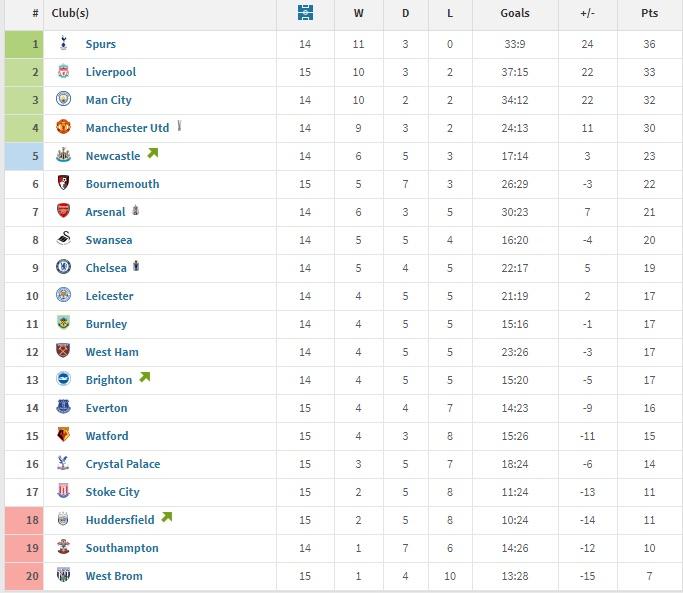Screen dimensions: 683x593
Task: Click the Watford crest icon
Action: coord(64,434)
